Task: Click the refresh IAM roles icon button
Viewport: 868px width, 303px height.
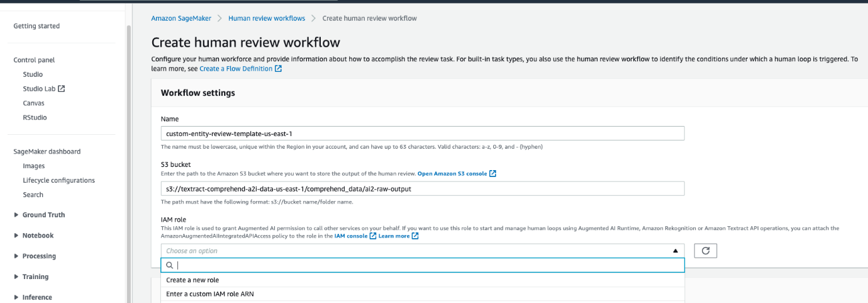Action: point(705,251)
